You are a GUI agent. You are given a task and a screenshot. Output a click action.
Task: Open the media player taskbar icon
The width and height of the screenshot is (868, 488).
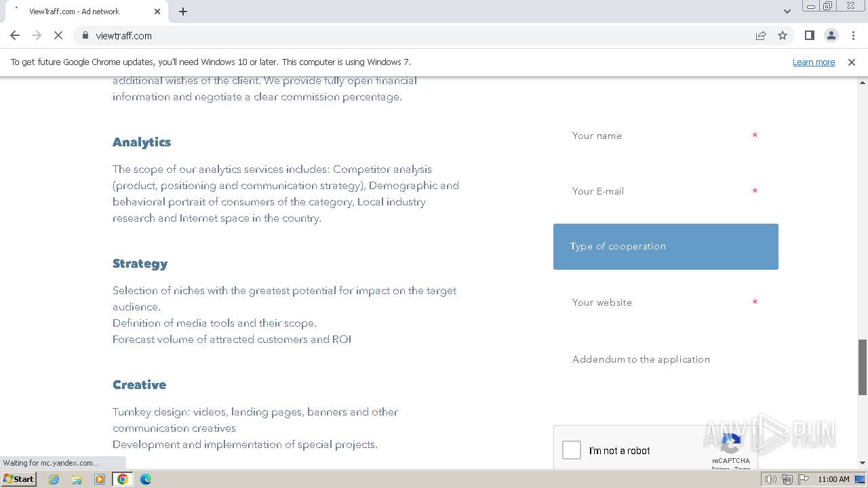(100, 479)
